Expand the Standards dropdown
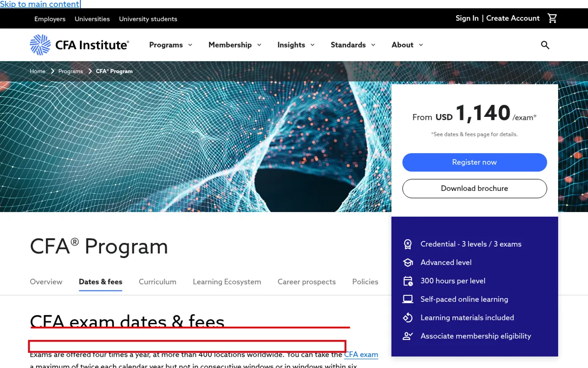The height and width of the screenshot is (368, 588). [353, 45]
